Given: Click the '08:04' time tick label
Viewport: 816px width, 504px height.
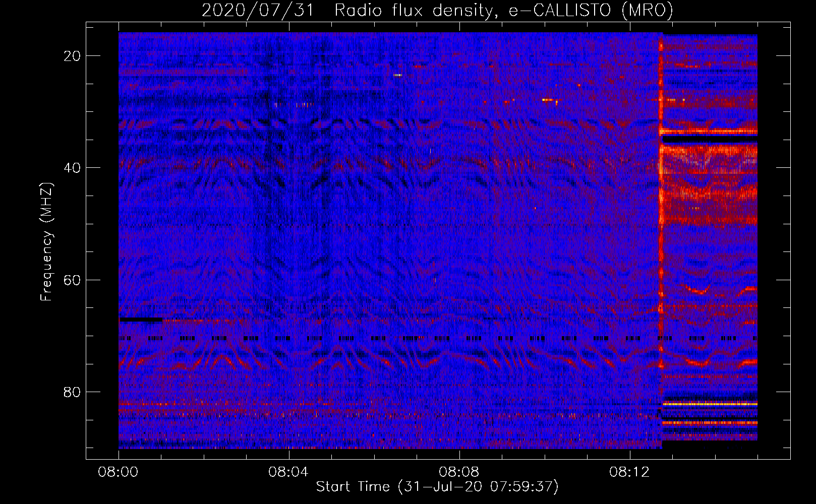Looking at the screenshot, I should [x=288, y=472].
